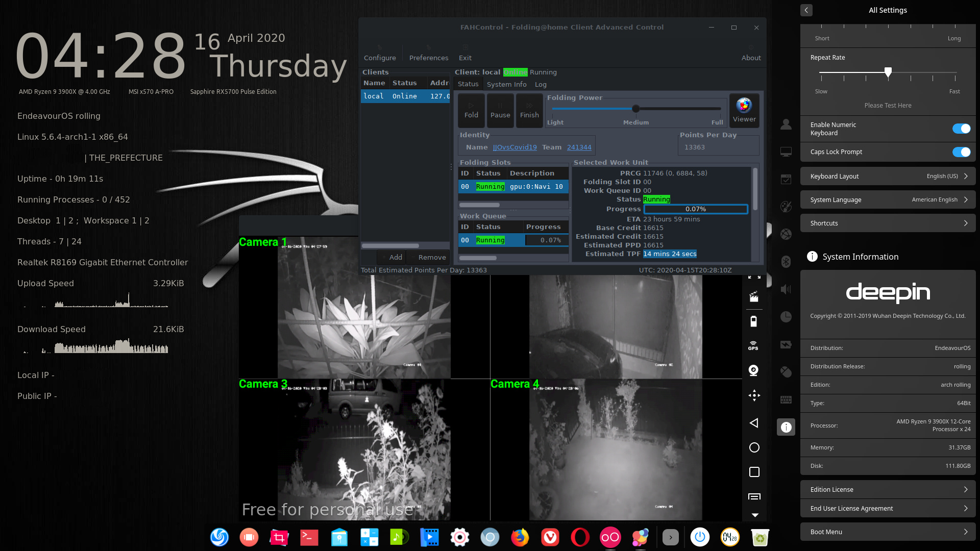Click the emulator webcam icon

point(754,370)
